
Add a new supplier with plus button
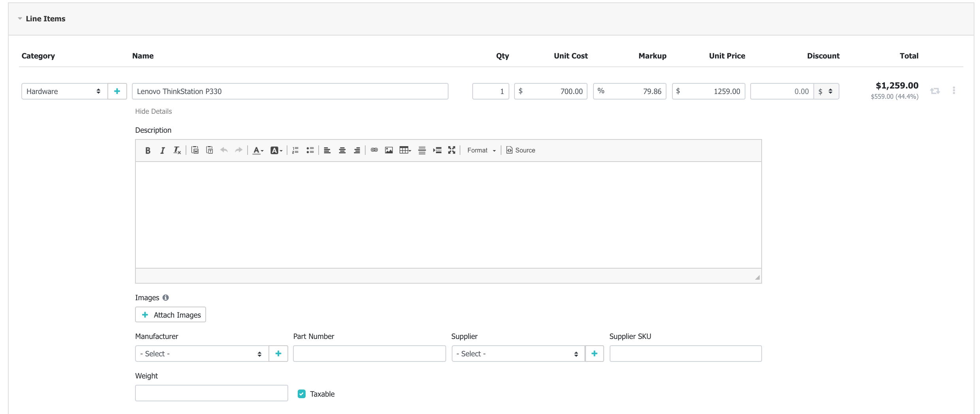click(595, 354)
